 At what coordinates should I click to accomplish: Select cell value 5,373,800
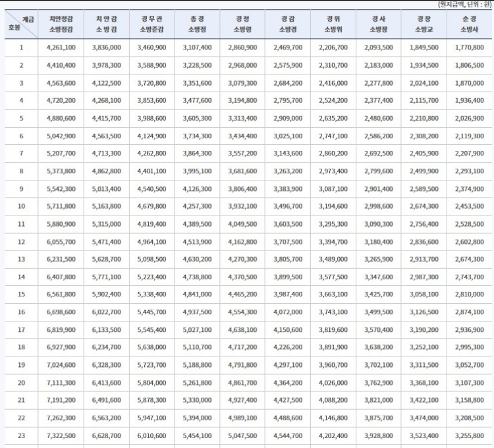point(61,171)
